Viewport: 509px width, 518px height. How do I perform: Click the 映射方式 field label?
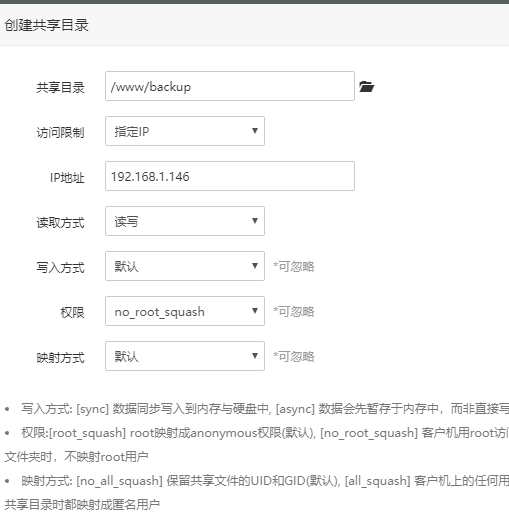pos(60,358)
